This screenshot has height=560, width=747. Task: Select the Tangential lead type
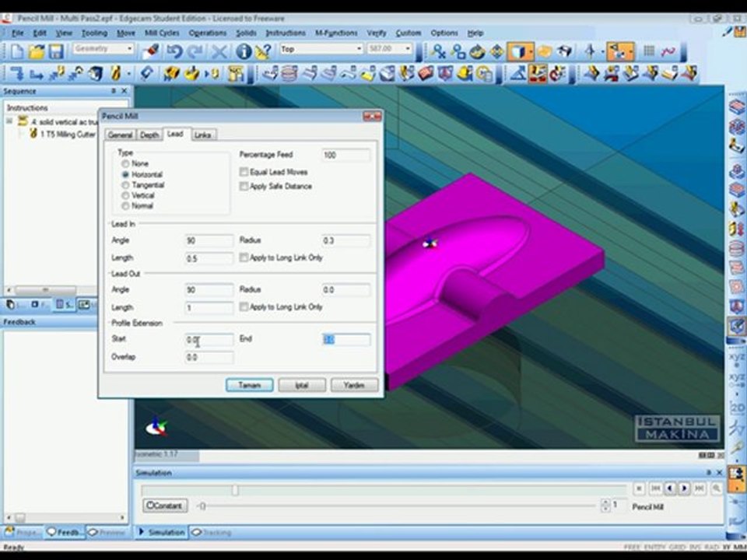pyautogui.click(x=125, y=185)
